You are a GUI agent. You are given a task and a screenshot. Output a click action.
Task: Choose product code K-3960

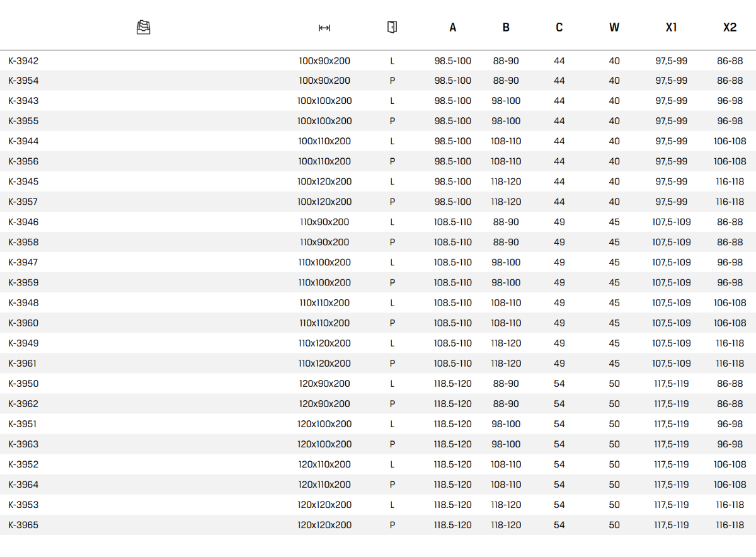point(23,323)
